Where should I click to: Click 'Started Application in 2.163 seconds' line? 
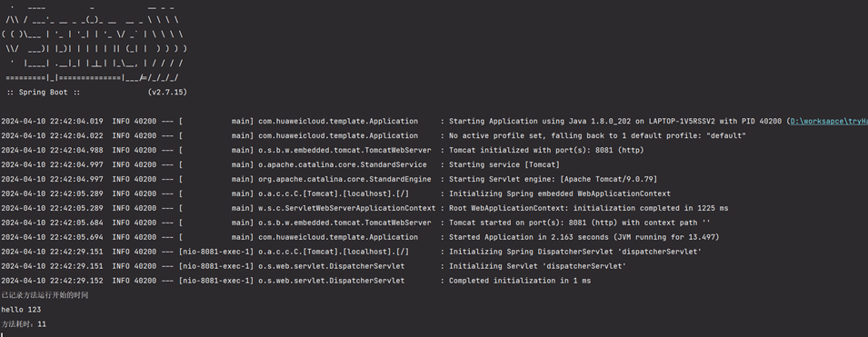[x=584, y=237]
